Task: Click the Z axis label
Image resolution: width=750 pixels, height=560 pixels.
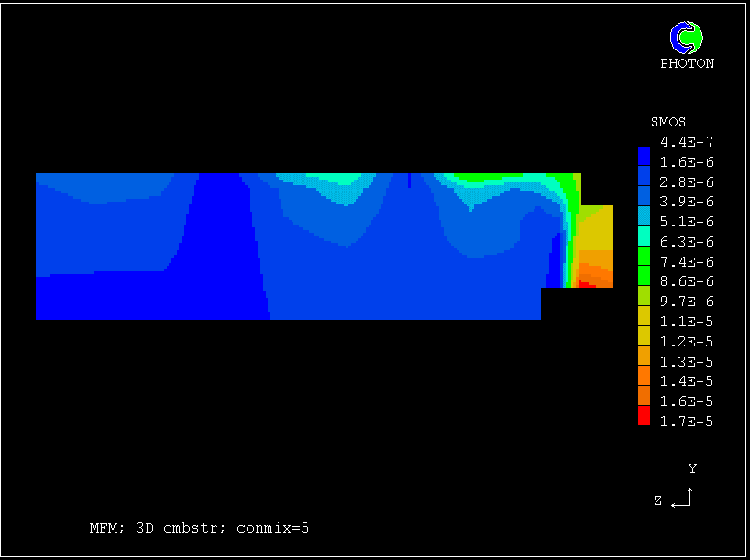Action: click(657, 500)
